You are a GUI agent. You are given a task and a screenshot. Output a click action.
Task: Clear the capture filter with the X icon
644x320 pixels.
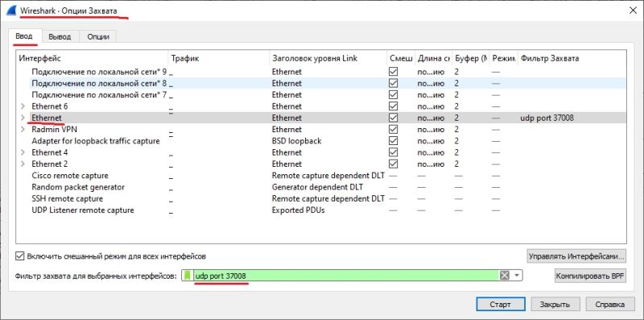tap(505, 276)
